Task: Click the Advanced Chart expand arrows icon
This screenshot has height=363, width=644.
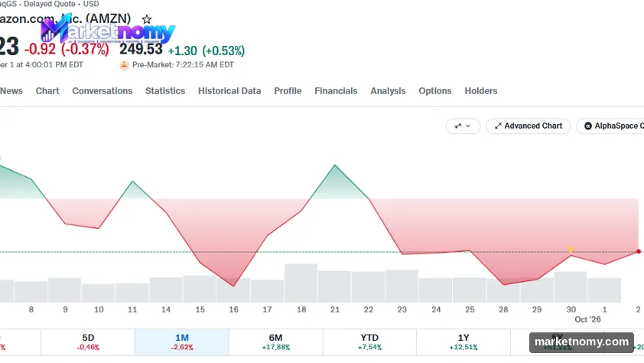Action: click(x=498, y=126)
